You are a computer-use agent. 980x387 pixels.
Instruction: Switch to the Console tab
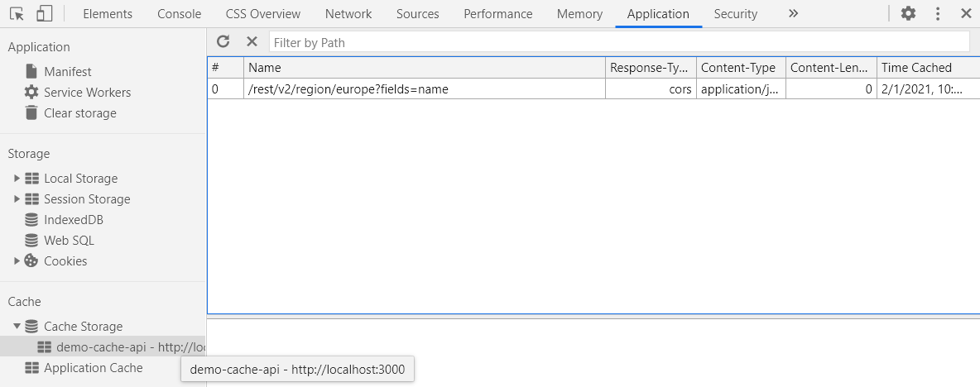(x=180, y=14)
